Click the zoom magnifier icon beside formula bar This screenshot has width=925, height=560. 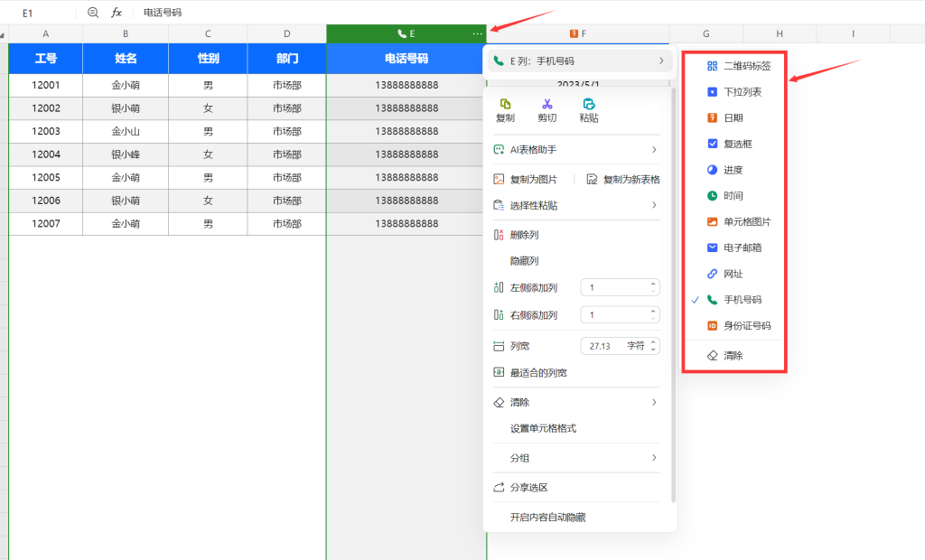(x=93, y=13)
